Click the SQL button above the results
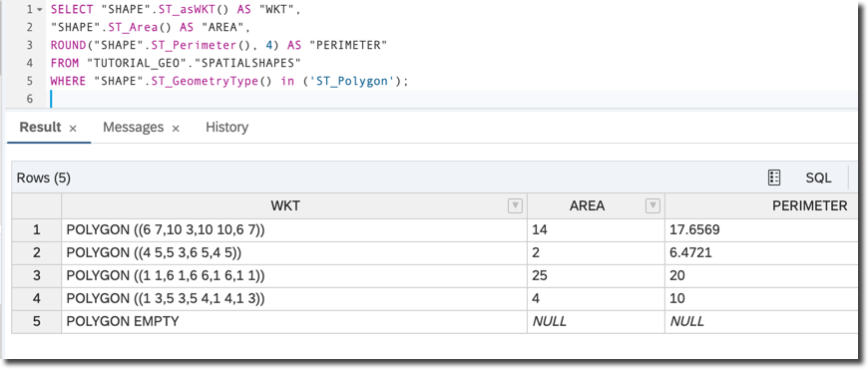The height and width of the screenshot is (369, 868). 818,178
